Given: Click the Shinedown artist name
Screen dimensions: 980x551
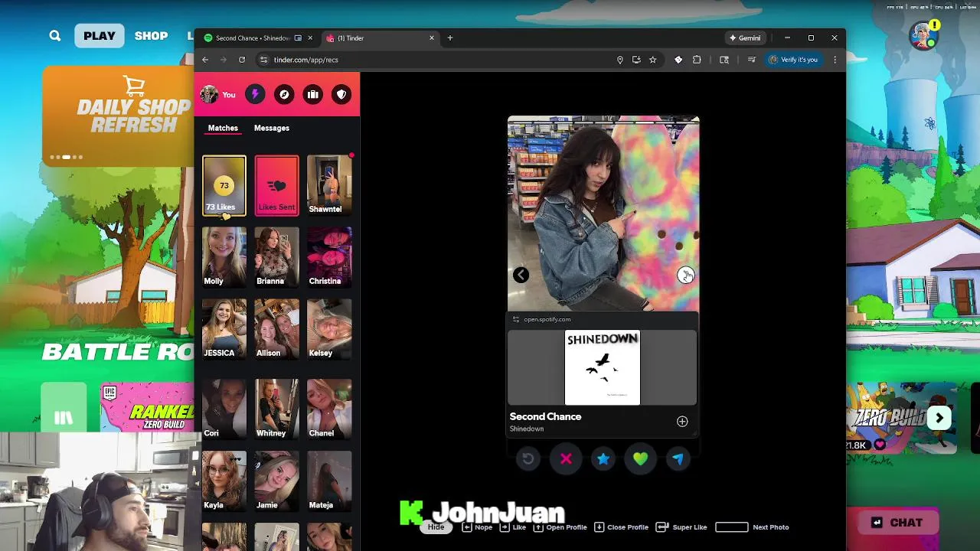Looking at the screenshot, I should click(x=527, y=429).
